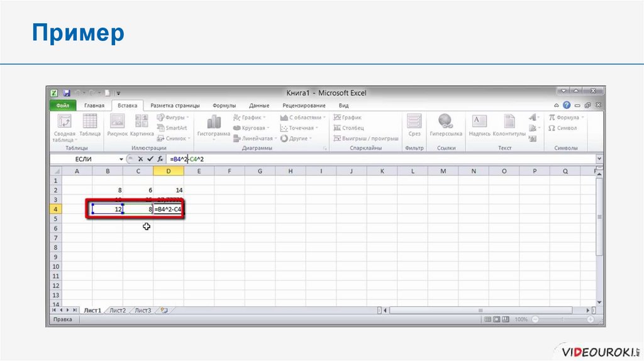Viewport: 644px width, 361px height.
Task: Switch to the Формулы tab
Action: pos(225,106)
